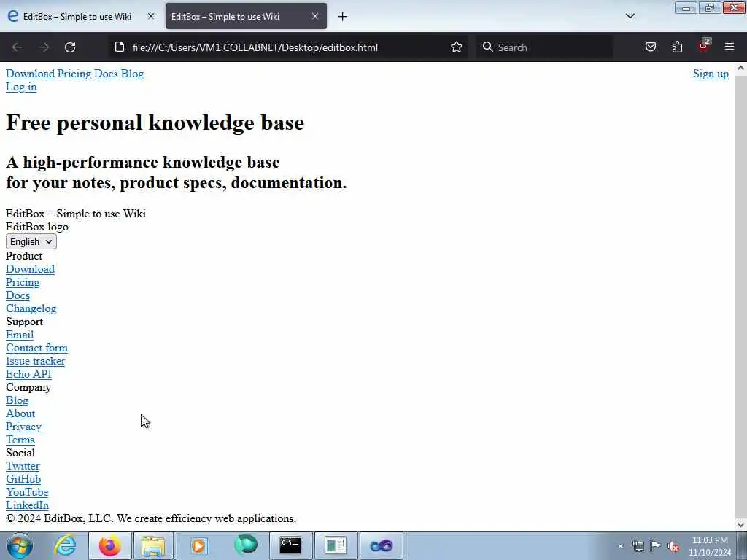Open the Privacy link
Image resolution: width=747 pixels, height=560 pixels.
click(23, 427)
